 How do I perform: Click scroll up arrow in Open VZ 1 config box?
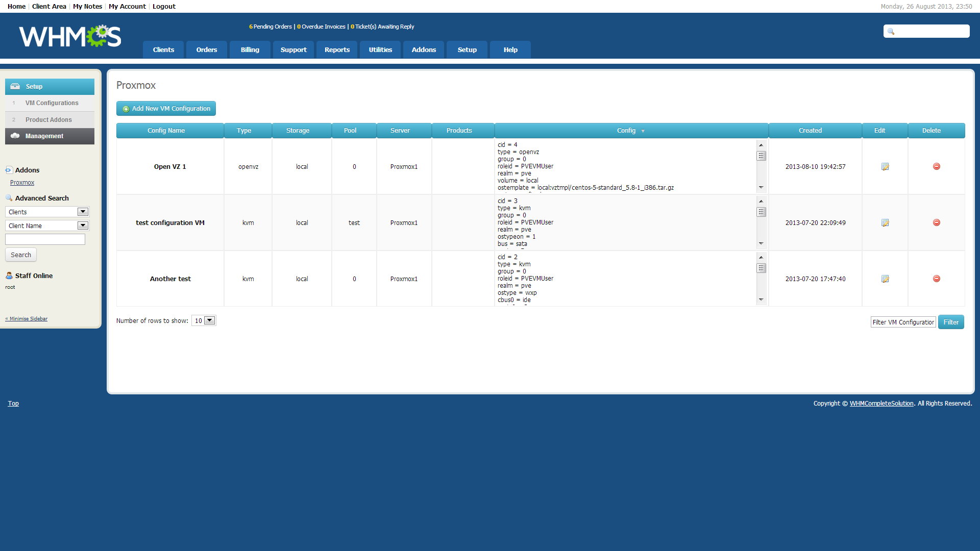pos(761,145)
